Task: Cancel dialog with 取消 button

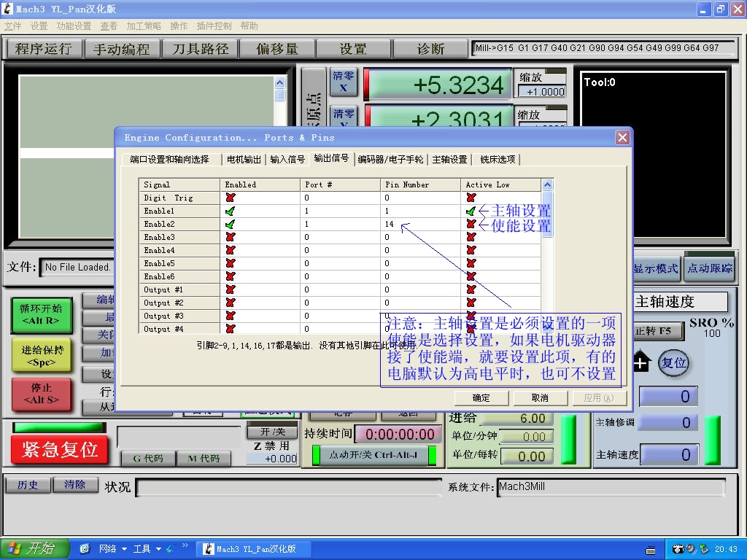Action: tap(540, 398)
